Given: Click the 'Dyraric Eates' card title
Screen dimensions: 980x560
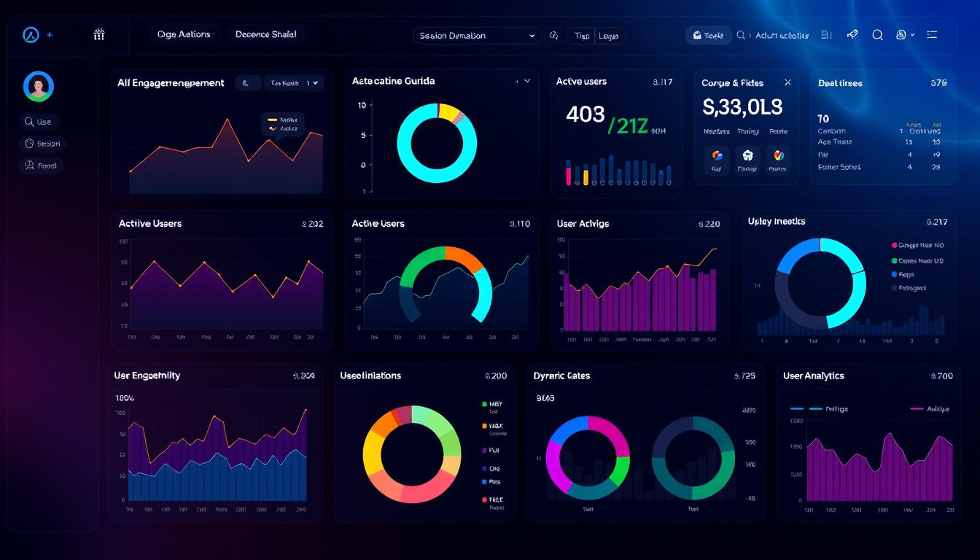Looking at the screenshot, I should (x=561, y=376).
